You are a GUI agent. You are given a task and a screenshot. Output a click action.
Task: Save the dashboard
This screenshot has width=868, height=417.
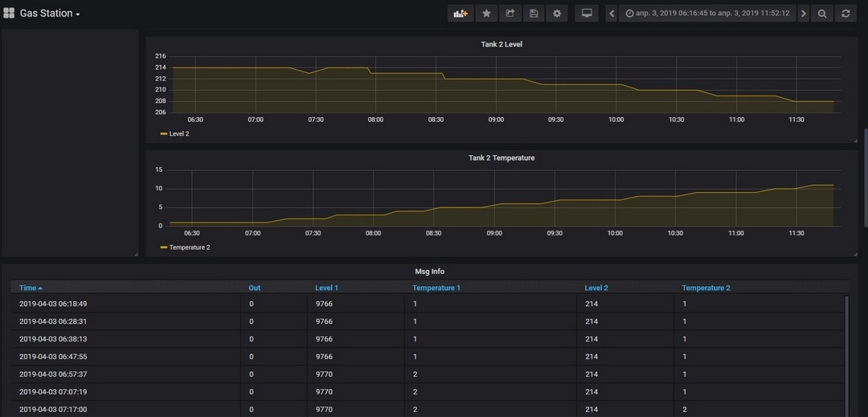[534, 14]
